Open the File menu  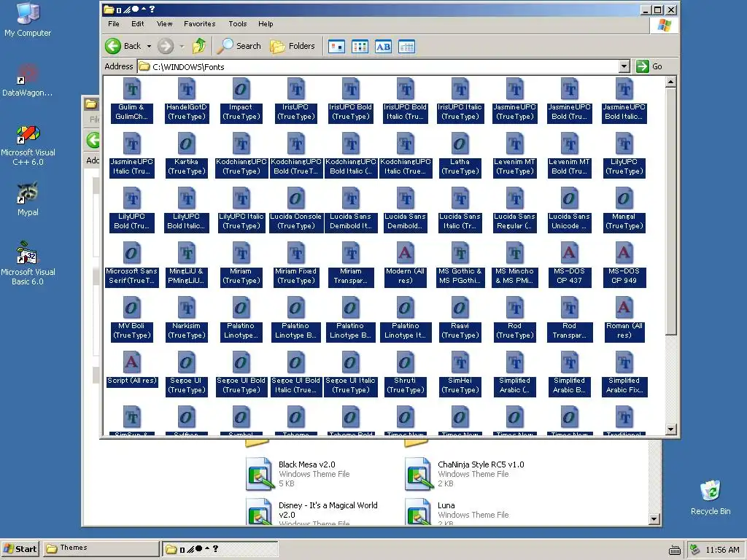click(x=113, y=24)
